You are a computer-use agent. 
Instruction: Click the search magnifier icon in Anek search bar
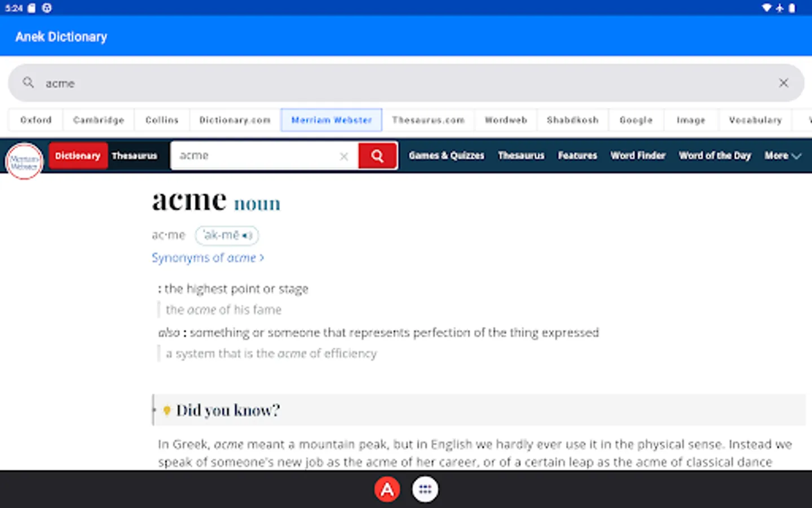pyautogui.click(x=28, y=83)
